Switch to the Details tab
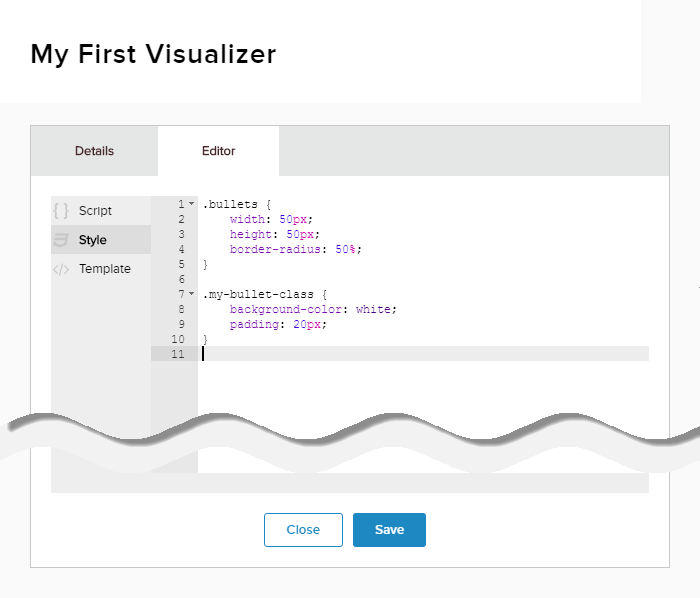Image resolution: width=700 pixels, height=598 pixels. click(94, 151)
